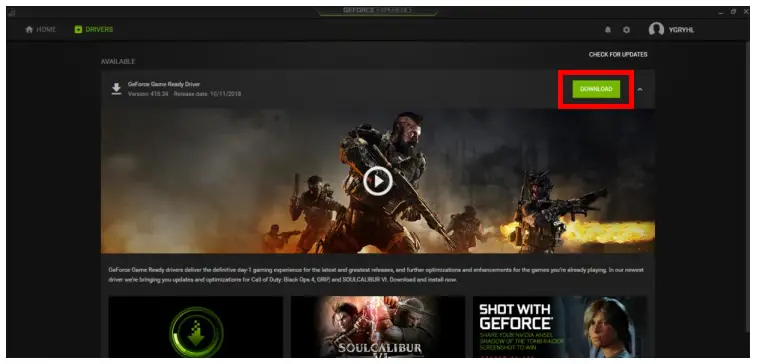Select the AVAILABLE section heading
The width and height of the screenshot is (763, 364).
click(x=118, y=62)
